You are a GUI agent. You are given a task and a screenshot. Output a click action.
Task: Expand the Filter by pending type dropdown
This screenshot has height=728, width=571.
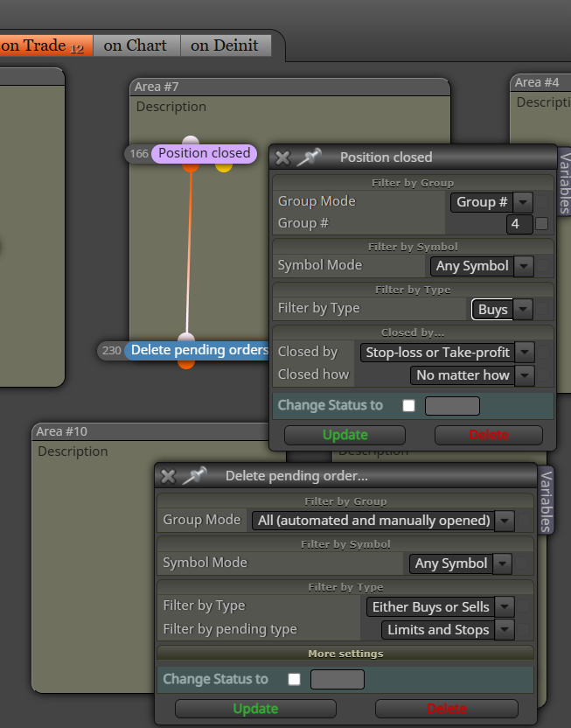click(505, 630)
